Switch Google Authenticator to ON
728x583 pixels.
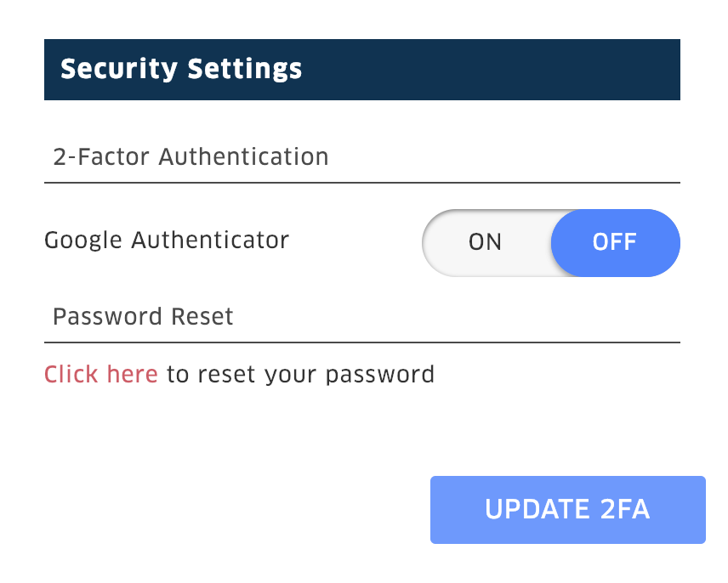click(485, 242)
